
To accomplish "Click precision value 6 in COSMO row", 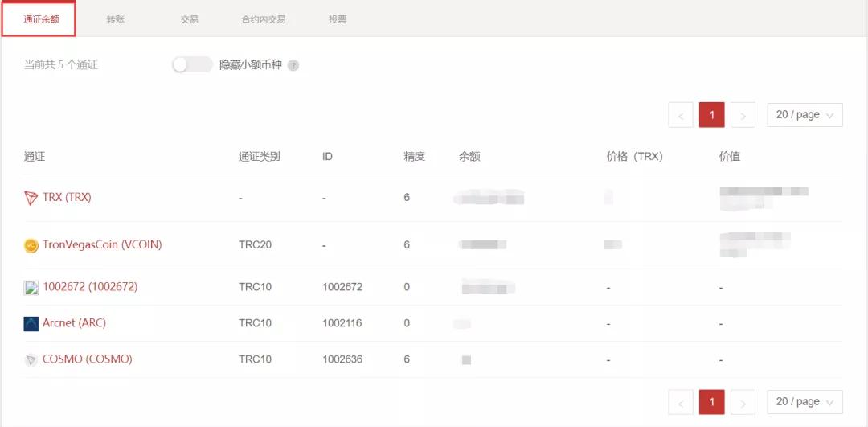I will [407, 359].
